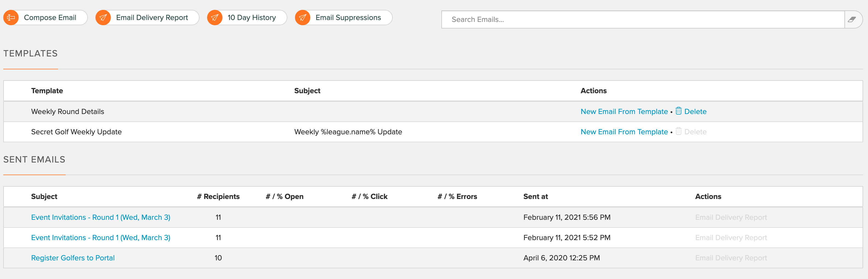Click 'April 6, 2020 12:25 PM' timestamp
The image size is (868, 279).
[x=561, y=258]
